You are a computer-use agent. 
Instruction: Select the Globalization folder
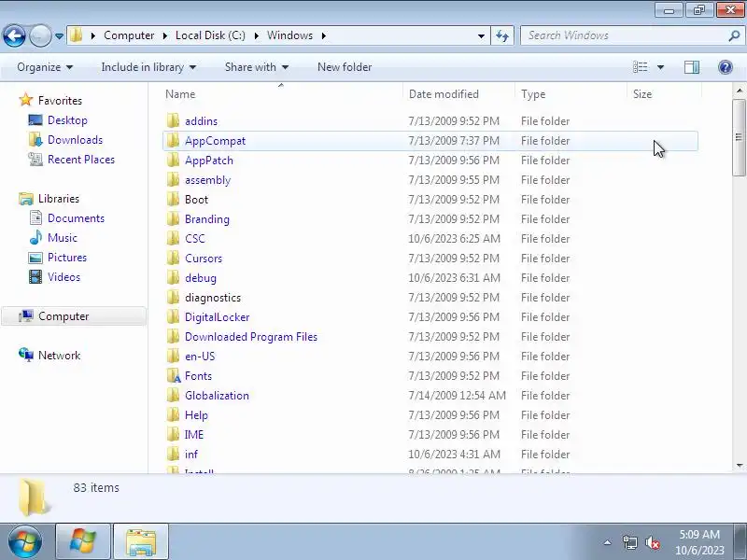(217, 395)
